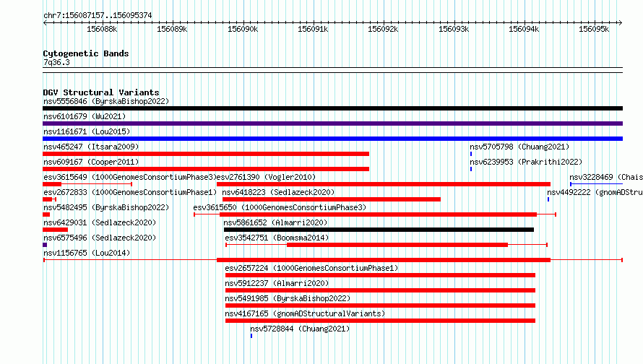Open nsv609167 (Cooper2011) label

[91, 162]
